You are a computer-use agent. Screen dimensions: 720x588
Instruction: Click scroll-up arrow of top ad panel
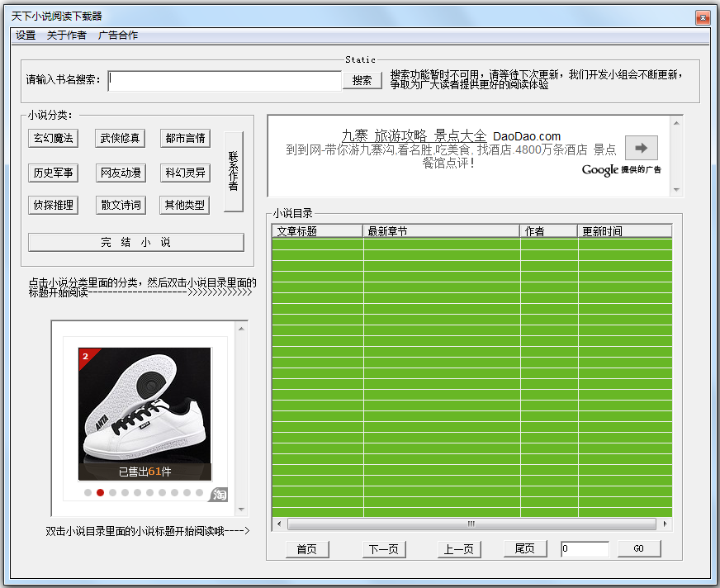tap(678, 122)
